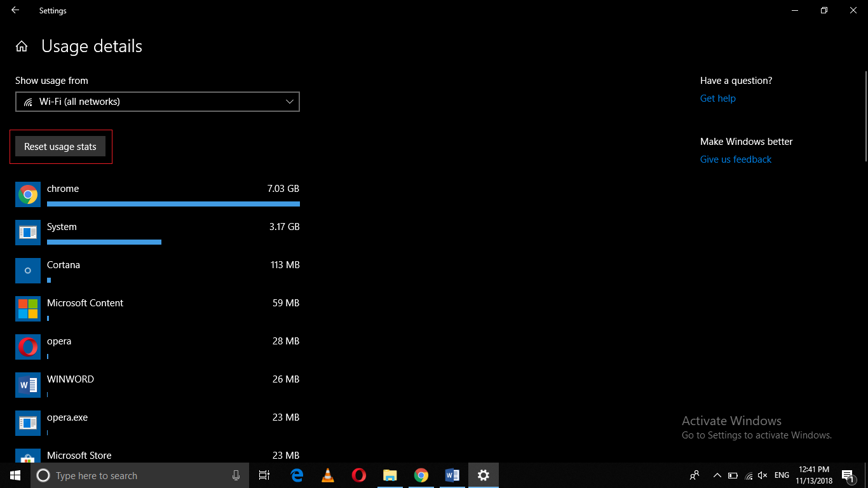Click the '26 MB' usage value
This screenshot has width=868, height=488.
(286, 379)
